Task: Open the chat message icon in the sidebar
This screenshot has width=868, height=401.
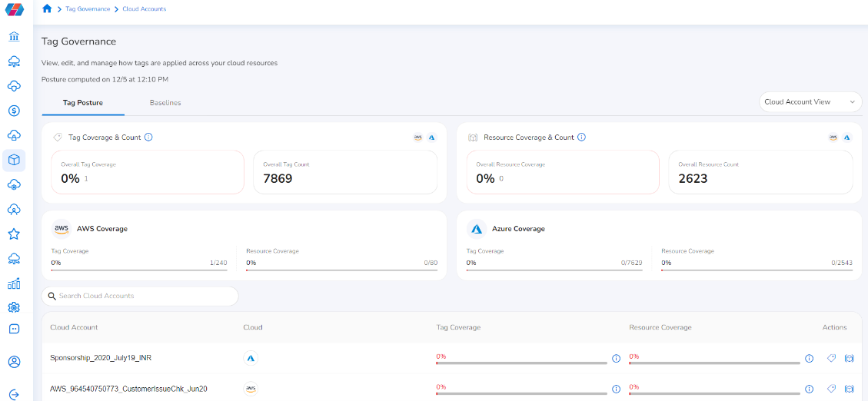Action: pyautogui.click(x=14, y=329)
